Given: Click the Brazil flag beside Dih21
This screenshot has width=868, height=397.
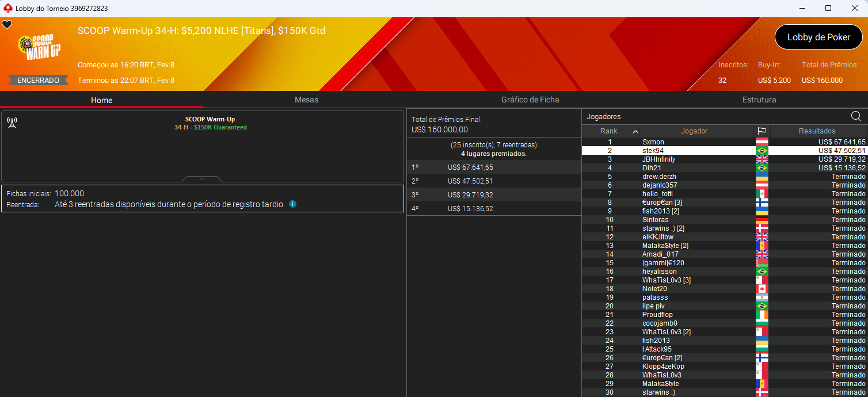Looking at the screenshot, I should [x=762, y=168].
